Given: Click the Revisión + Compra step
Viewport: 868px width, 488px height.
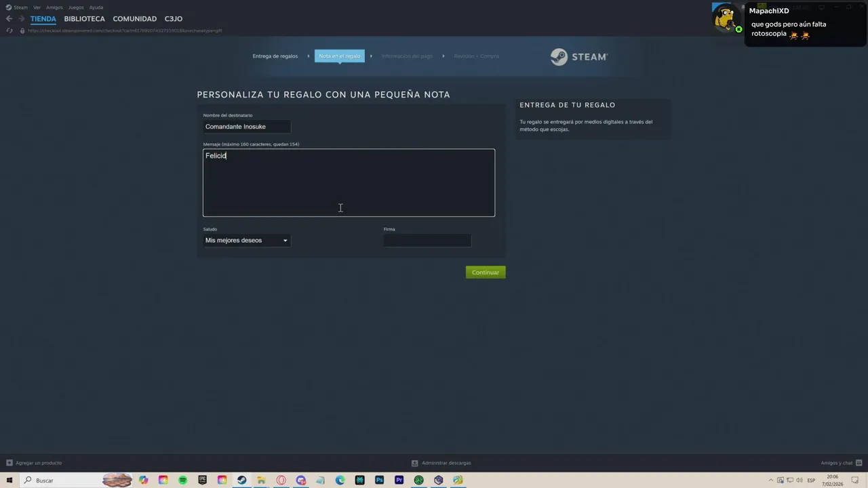Looking at the screenshot, I should tap(477, 56).
